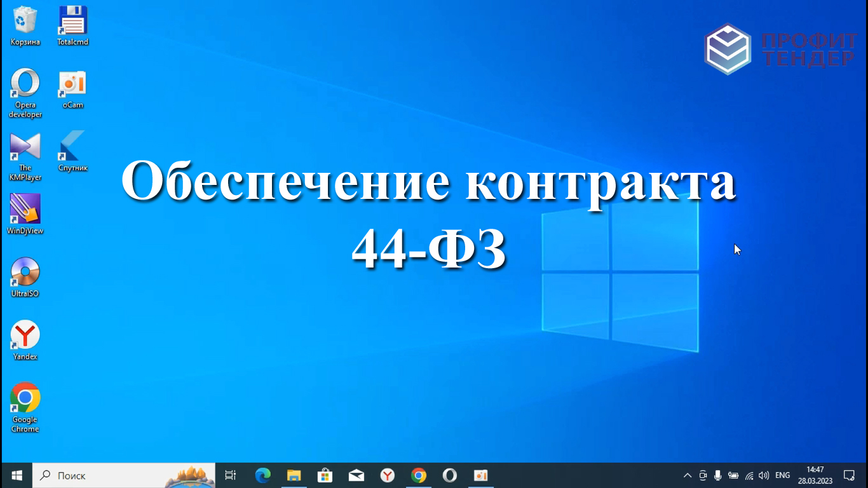Click the Meet Now tray icon

[703, 475]
